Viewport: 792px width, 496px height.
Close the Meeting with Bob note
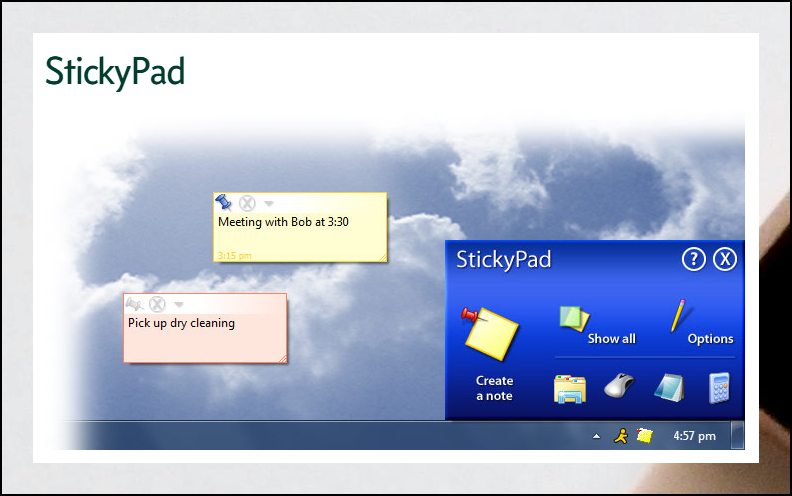tap(247, 203)
